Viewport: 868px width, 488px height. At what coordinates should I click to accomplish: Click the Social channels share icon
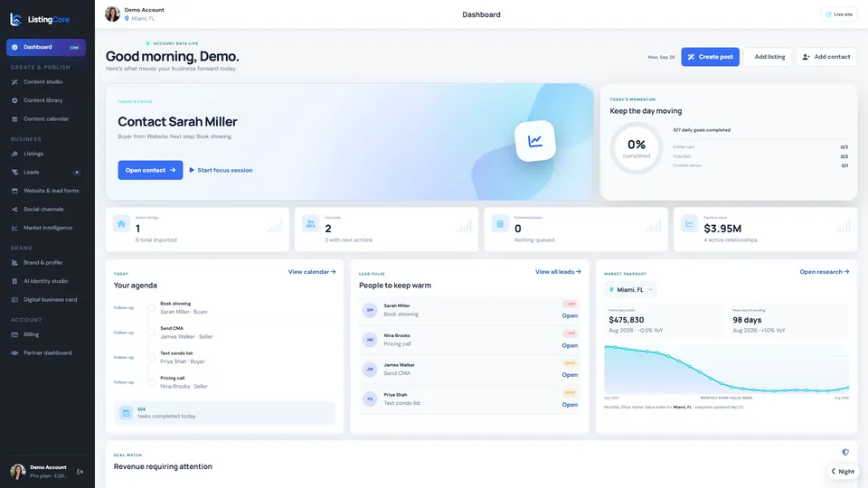[14, 209]
